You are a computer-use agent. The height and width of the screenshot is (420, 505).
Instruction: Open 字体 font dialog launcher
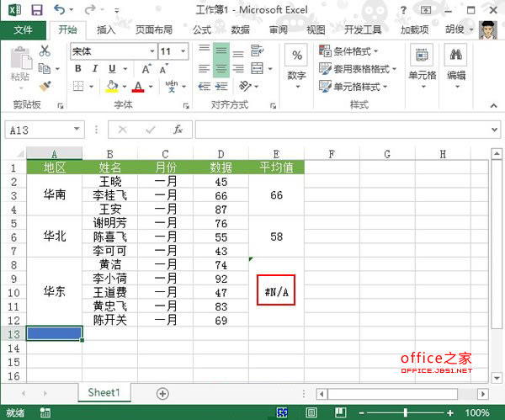pos(186,106)
